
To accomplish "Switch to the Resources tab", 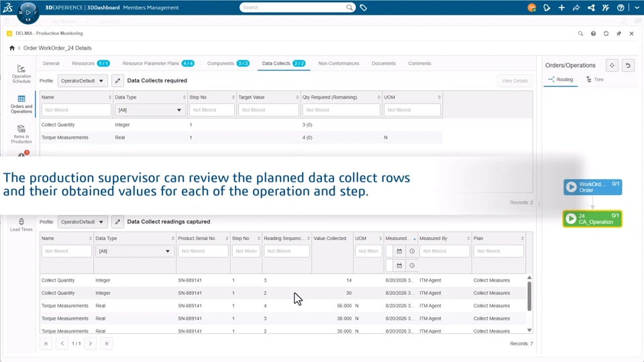I will (x=91, y=64).
